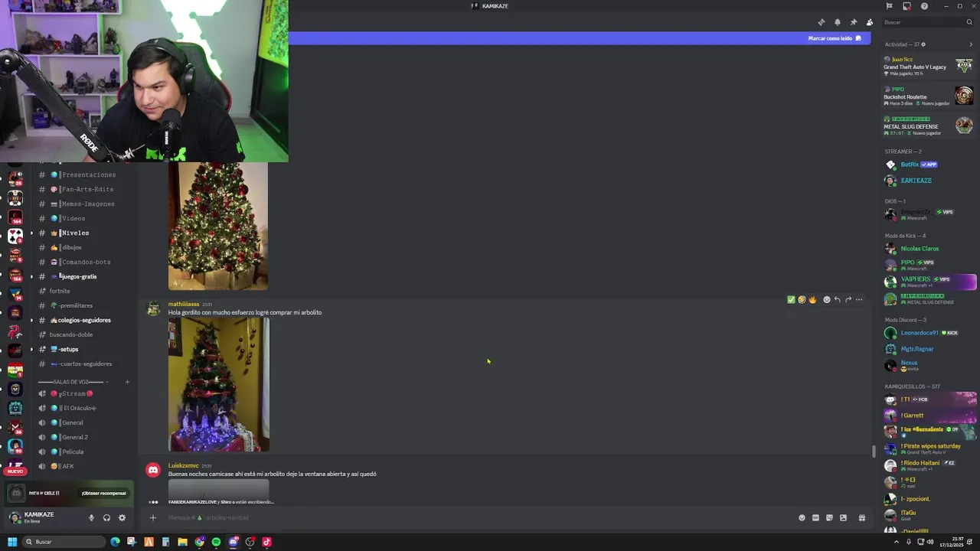Join the Stream voice channel
The height and width of the screenshot is (551, 980).
[83, 393]
